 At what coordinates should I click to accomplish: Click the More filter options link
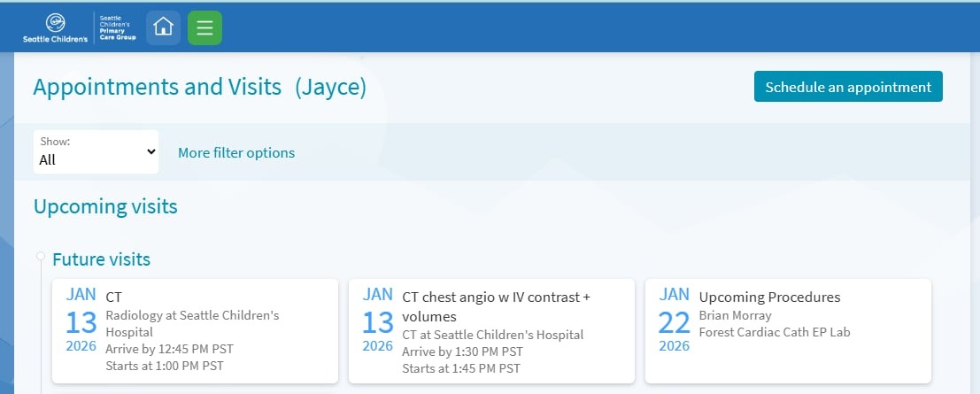pyautogui.click(x=236, y=152)
